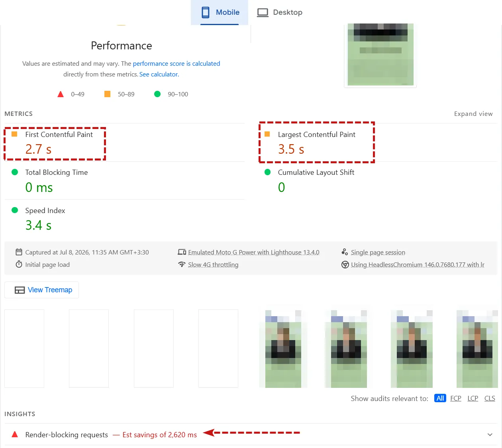Open the second blank filmstrip frame
The width and height of the screenshot is (502, 448).
tap(89, 348)
